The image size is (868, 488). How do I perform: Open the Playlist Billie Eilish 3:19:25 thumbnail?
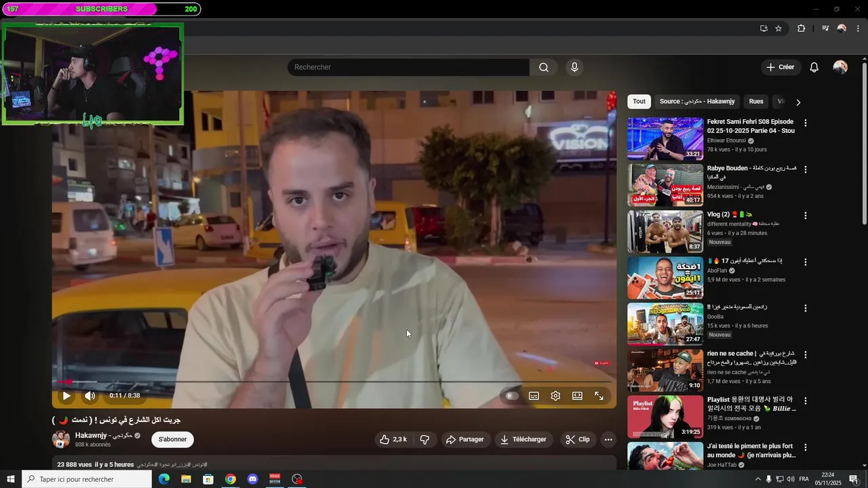tap(665, 417)
